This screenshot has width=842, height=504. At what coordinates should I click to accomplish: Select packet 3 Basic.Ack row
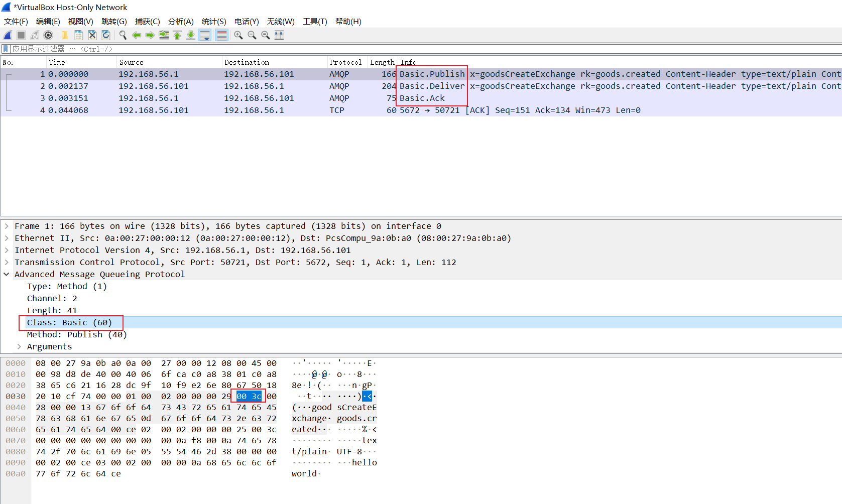421,98
